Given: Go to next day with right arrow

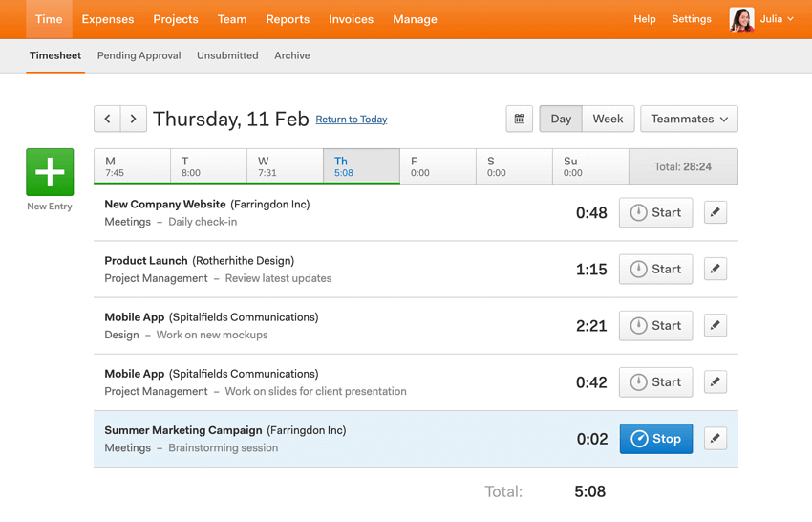Looking at the screenshot, I should tap(134, 119).
